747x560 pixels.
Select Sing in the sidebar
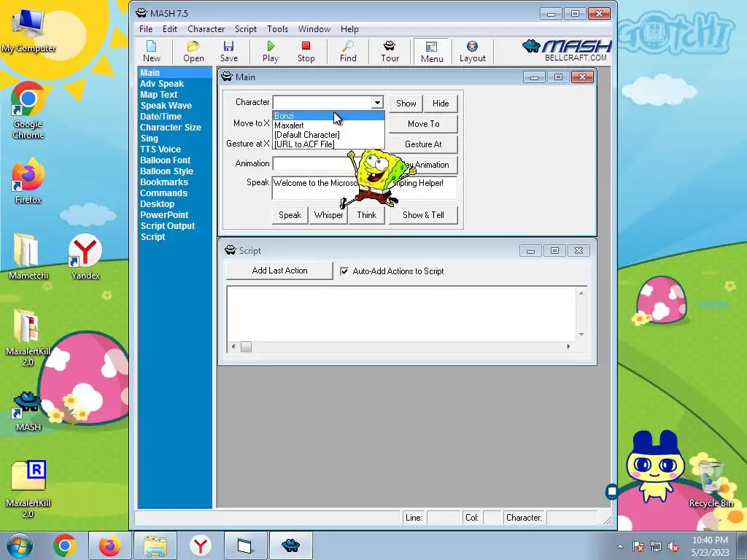(x=149, y=139)
